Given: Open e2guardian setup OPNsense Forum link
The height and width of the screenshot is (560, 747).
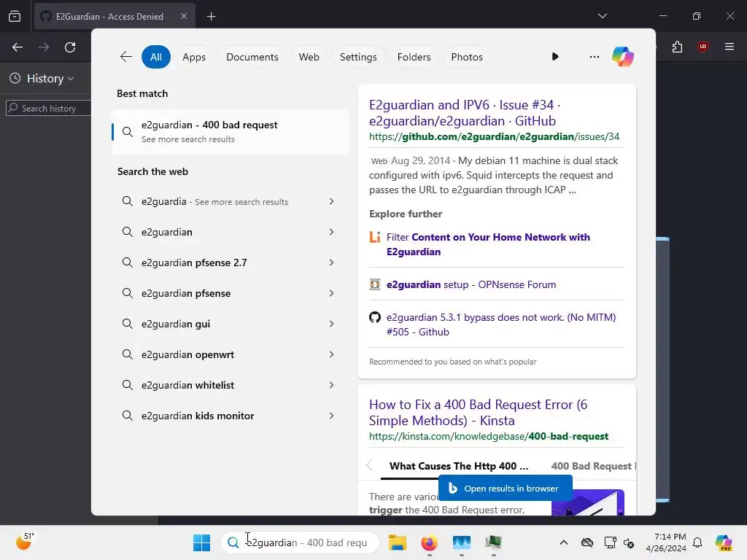Looking at the screenshot, I should (x=471, y=284).
